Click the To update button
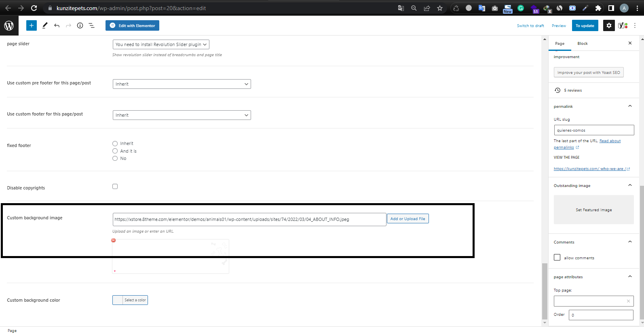This screenshot has height=334, width=644. pyautogui.click(x=585, y=25)
